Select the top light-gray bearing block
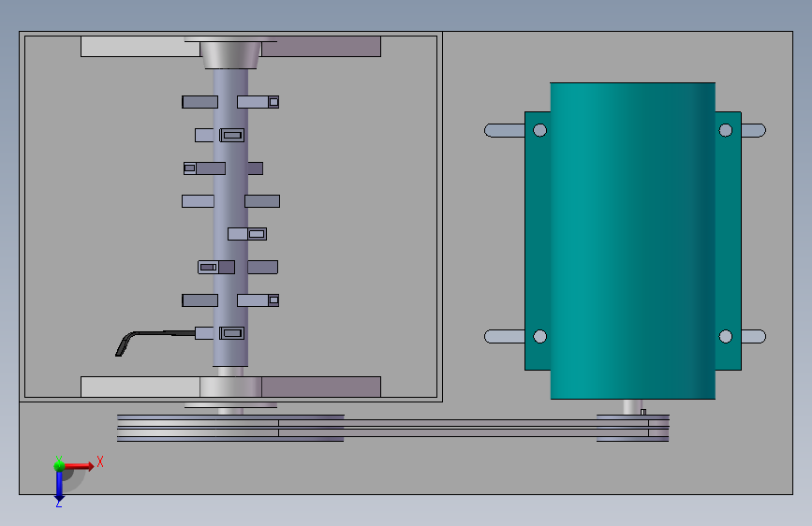The width and height of the screenshot is (812, 526). click(140, 47)
